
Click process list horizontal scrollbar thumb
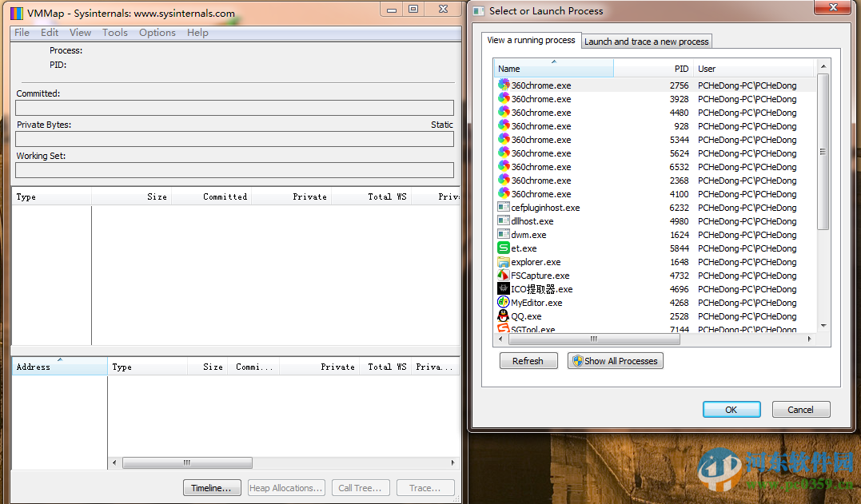[x=594, y=339]
